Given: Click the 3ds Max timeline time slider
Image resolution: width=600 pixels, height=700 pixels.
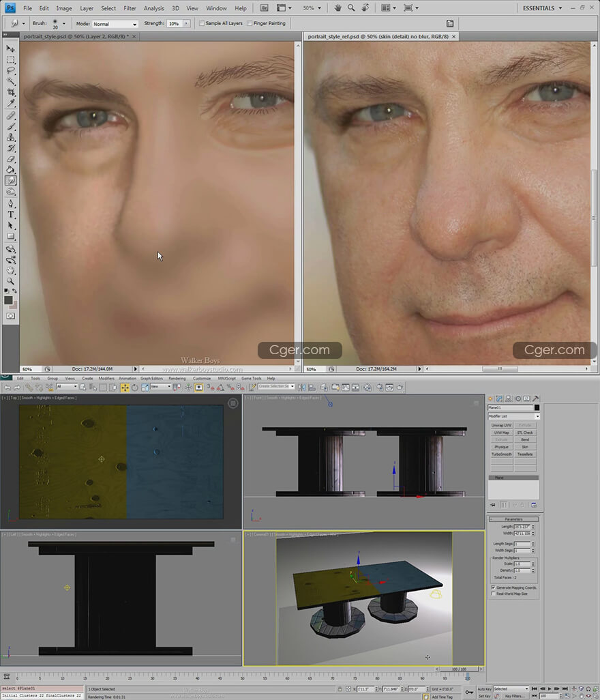Looking at the screenshot, I should pos(460,669).
